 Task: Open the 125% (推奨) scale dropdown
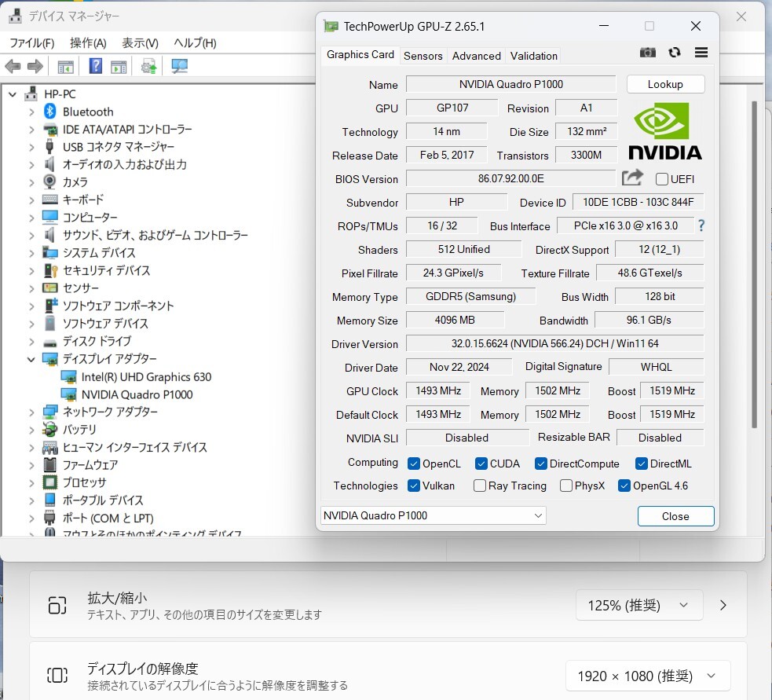(639, 605)
